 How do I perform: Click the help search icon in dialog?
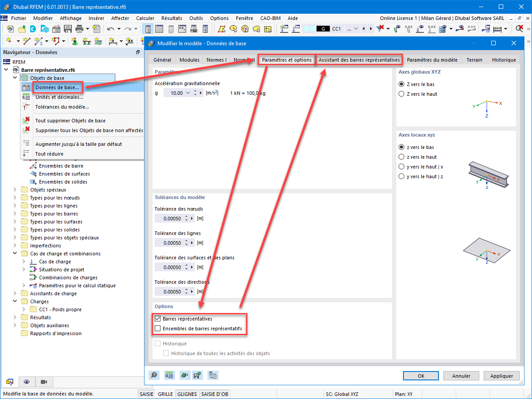pos(154,375)
